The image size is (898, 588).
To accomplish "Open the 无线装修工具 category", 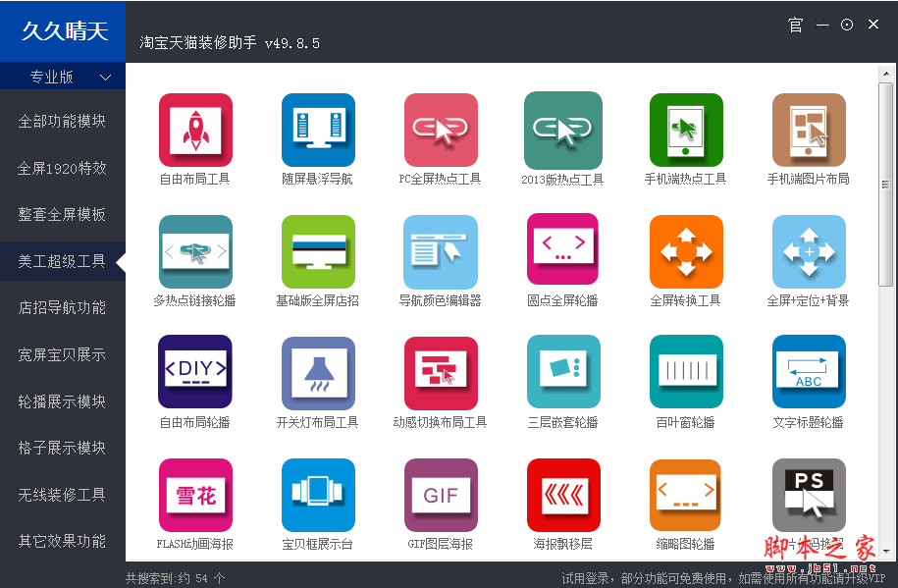I will 63,495.
